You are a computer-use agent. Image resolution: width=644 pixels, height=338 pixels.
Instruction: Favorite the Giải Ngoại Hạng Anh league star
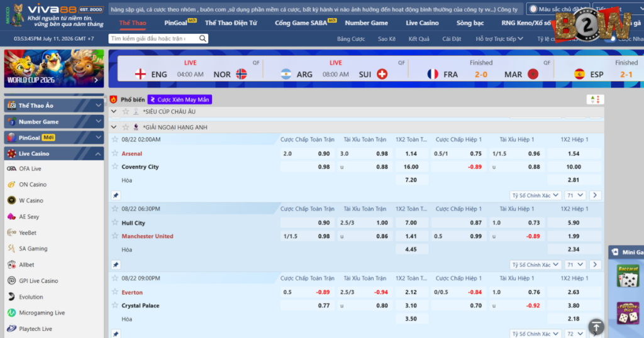[126, 127]
